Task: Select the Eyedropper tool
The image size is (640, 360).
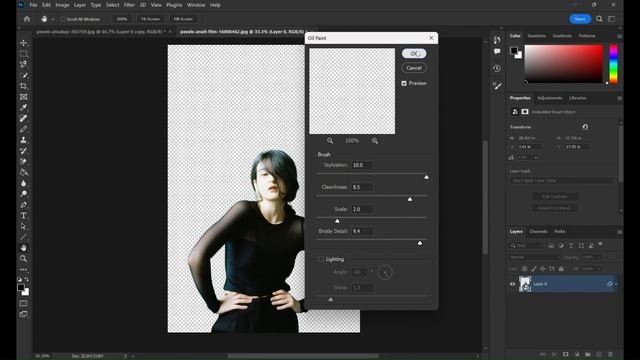Action: coord(24,107)
